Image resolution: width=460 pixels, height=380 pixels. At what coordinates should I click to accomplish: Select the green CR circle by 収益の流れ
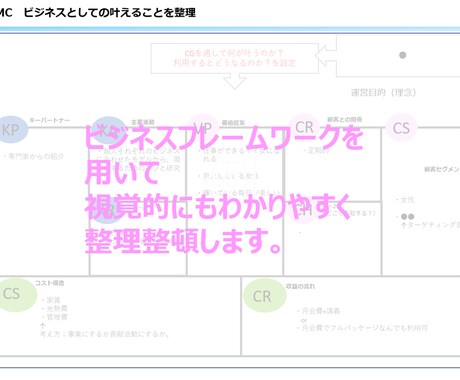pos(264,296)
